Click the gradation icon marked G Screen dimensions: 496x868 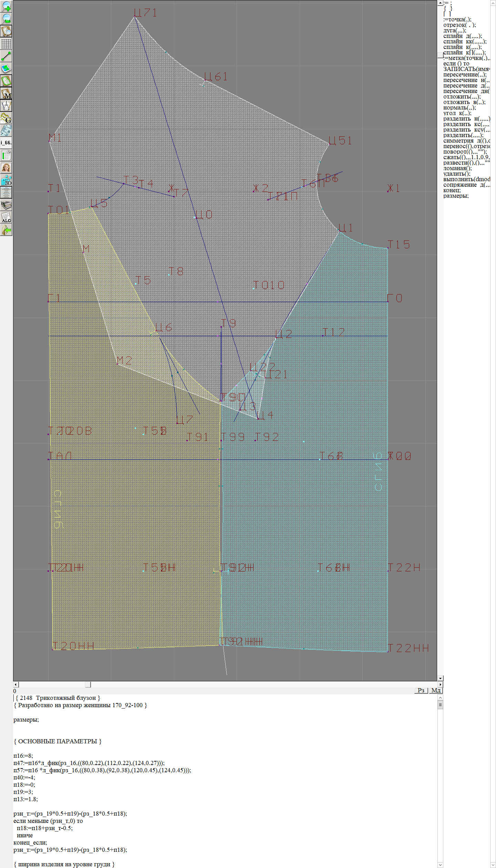(6, 118)
